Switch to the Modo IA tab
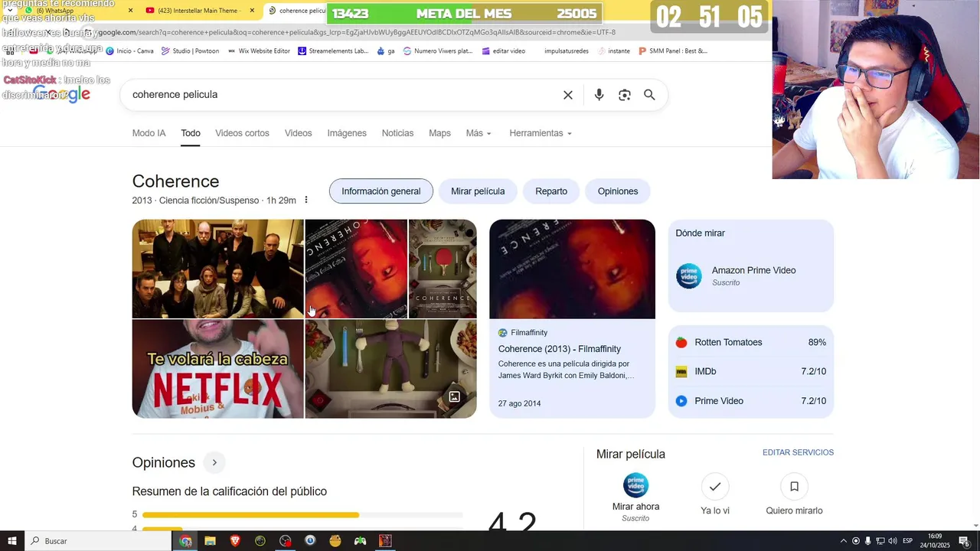 click(149, 133)
